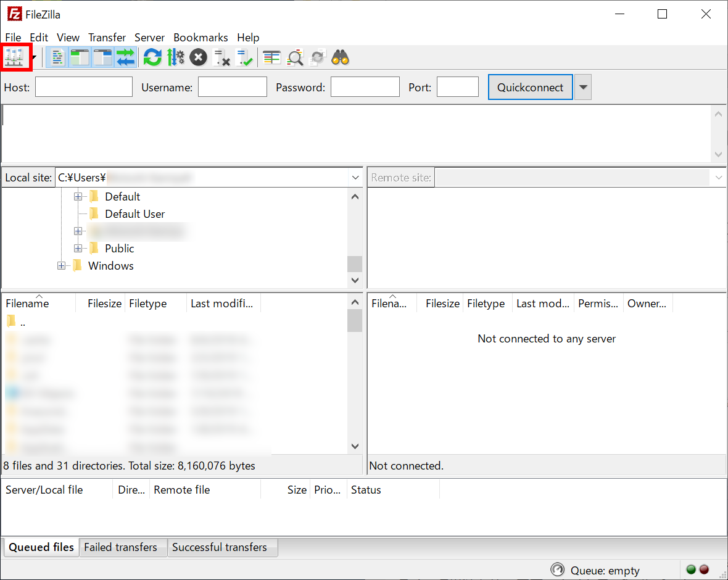Open the Transfer menu

pyautogui.click(x=107, y=37)
